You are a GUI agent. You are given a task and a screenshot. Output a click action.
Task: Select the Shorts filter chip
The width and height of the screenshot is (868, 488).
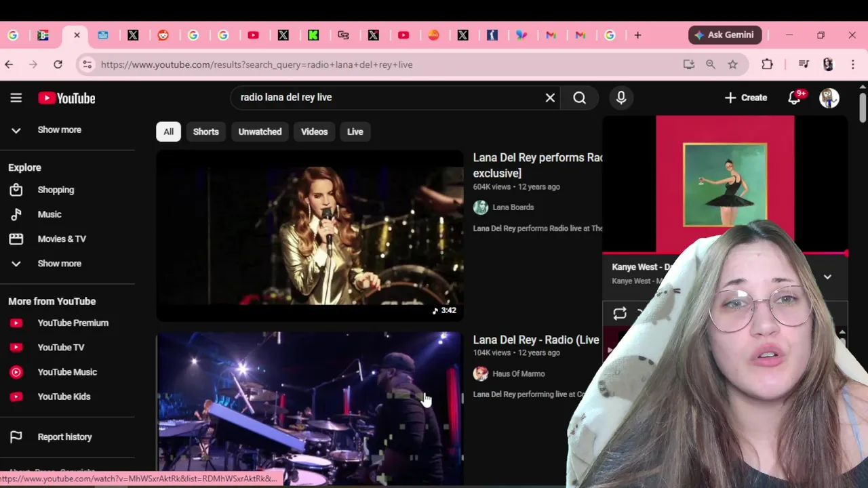pos(206,131)
